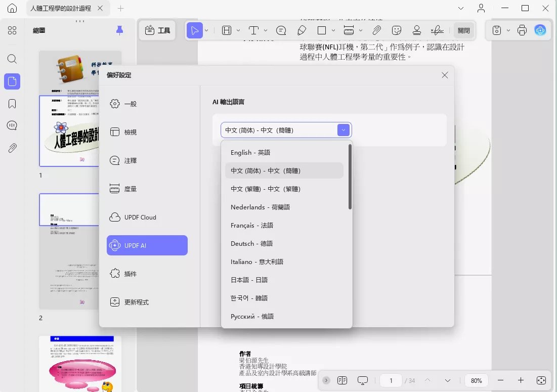This screenshot has height=392, width=557.
Task: Open the thumbnail grid organize icon in sidebar
Action: pyautogui.click(x=12, y=30)
